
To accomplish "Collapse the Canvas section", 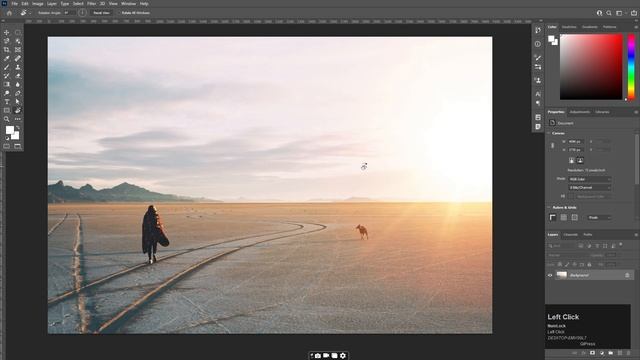I will [549, 133].
